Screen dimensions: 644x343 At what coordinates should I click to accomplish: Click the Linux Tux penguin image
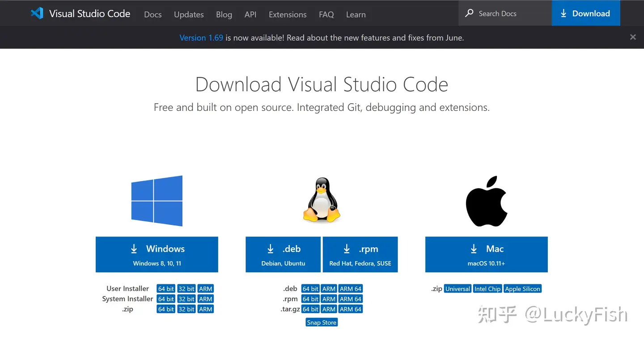point(322,200)
